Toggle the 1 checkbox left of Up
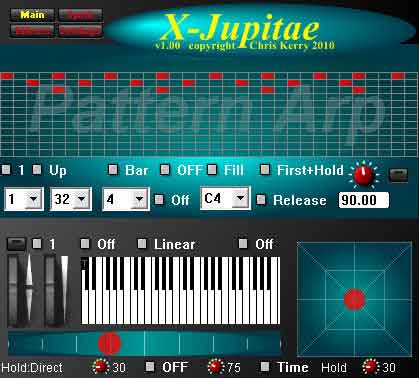Viewport: 419px width, 378px height. (x=6, y=170)
